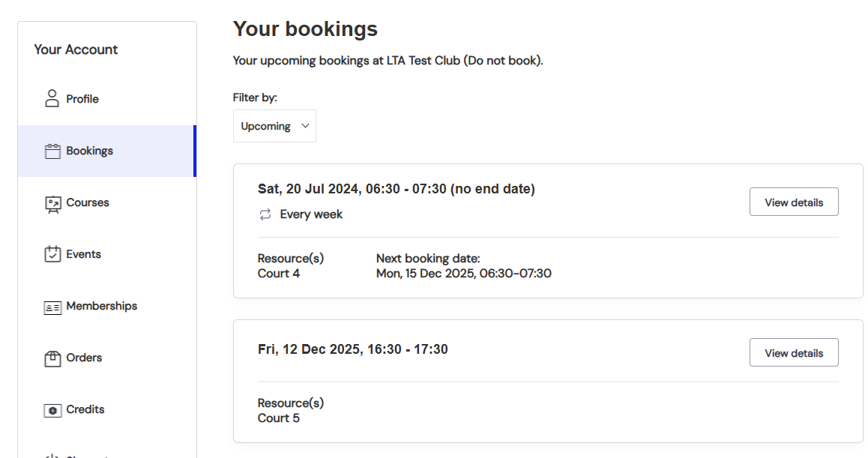Navigate to Orders in the sidebar
Screen dimensions: 868x458
tap(84, 358)
